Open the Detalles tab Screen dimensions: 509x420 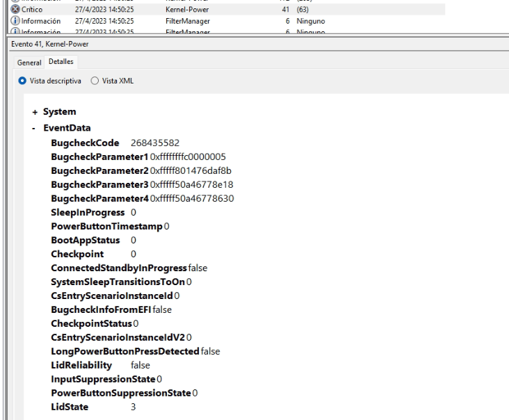pyautogui.click(x=61, y=62)
